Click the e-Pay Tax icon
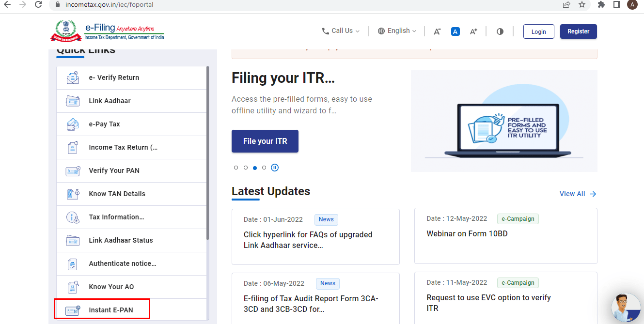Image resolution: width=644 pixels, height=324 pixels. 73,124
